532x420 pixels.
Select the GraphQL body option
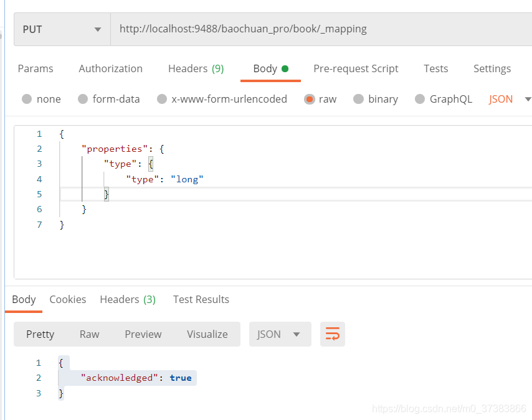444,99
